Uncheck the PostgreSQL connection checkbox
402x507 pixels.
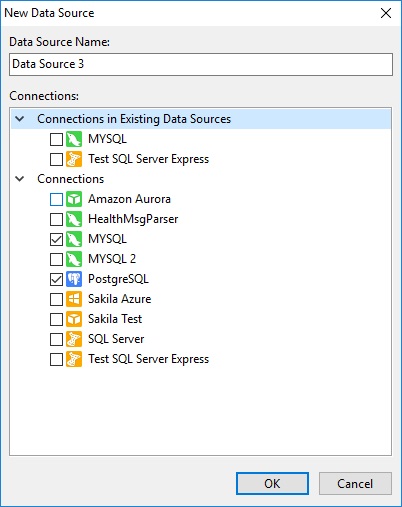[56, 279]
